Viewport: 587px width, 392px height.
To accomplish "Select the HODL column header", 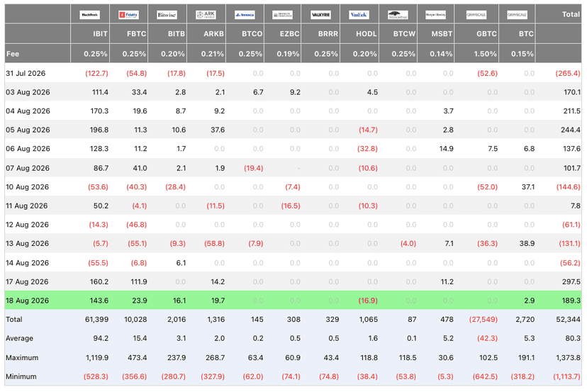I will pos(366,34).
